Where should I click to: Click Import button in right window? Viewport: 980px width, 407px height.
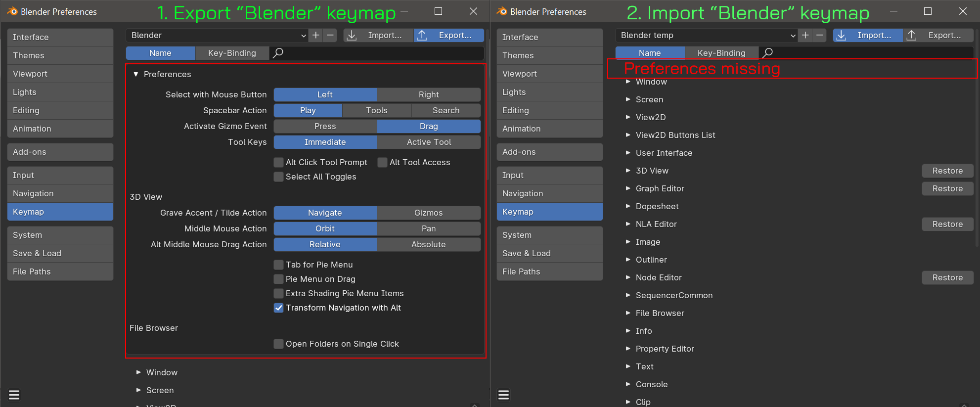pyautogui.click(x=868, y=35)
